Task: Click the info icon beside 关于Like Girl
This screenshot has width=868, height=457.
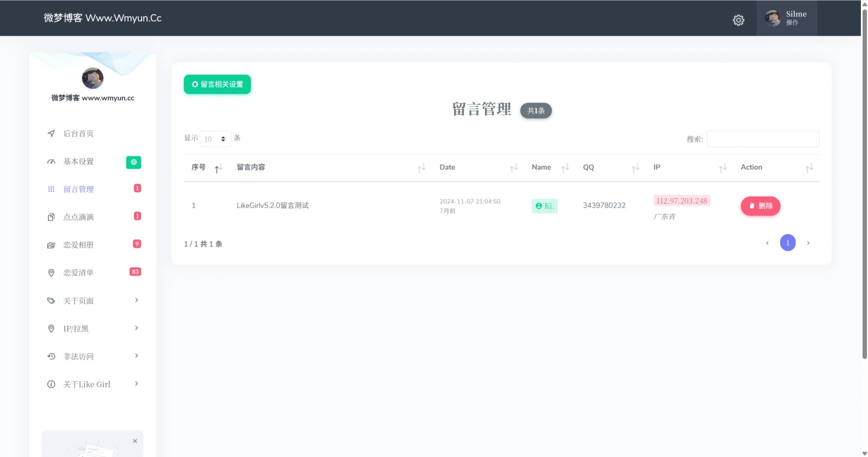Action: (51, 384)
